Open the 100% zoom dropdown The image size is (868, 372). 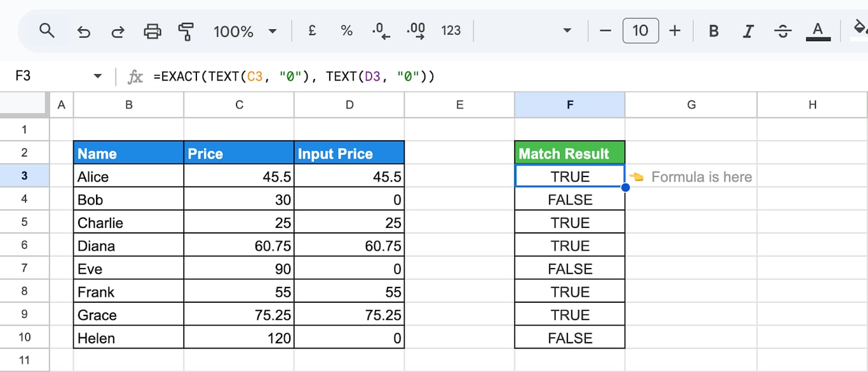pyautogui.click(x=245, y=31)
